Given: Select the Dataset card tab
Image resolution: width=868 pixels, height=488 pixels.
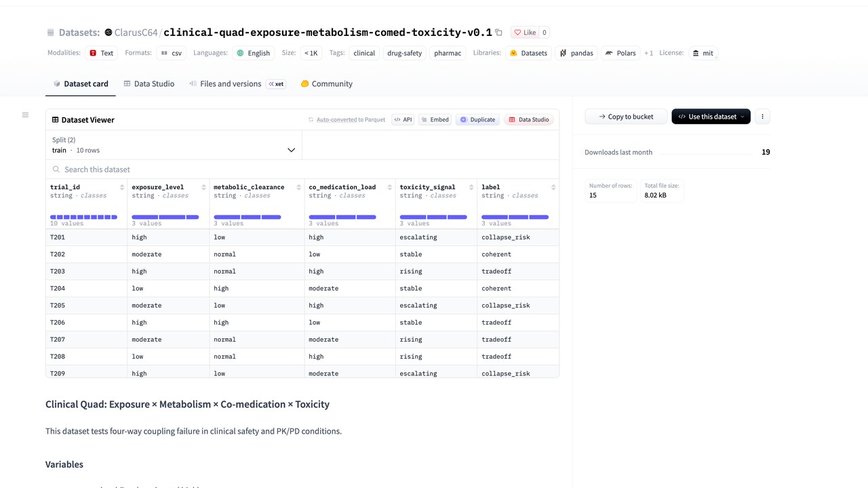Looking at the screenshot, I should pos(81,84).
